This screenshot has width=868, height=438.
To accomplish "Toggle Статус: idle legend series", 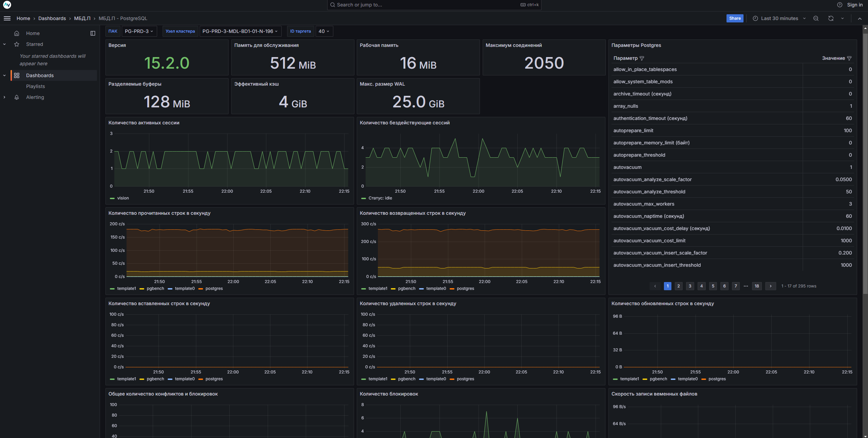I will point(380,198).
